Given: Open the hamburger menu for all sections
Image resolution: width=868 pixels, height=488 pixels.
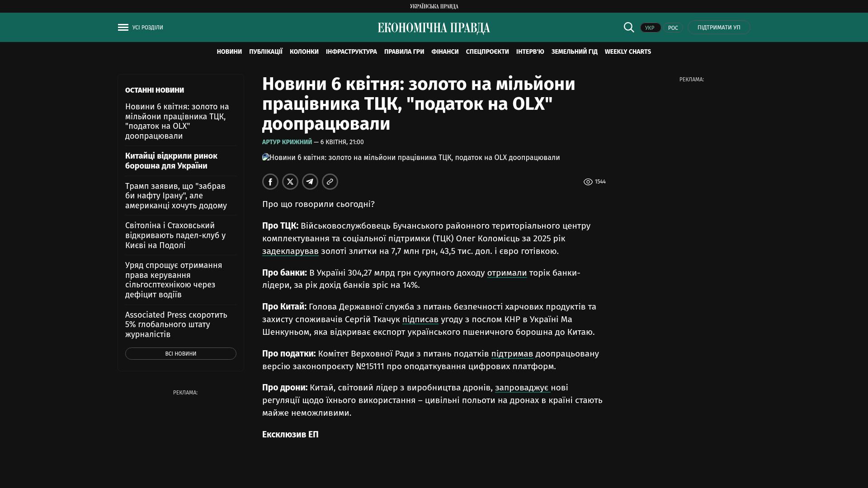Looking at the screenshot, I should pos(123,28).
